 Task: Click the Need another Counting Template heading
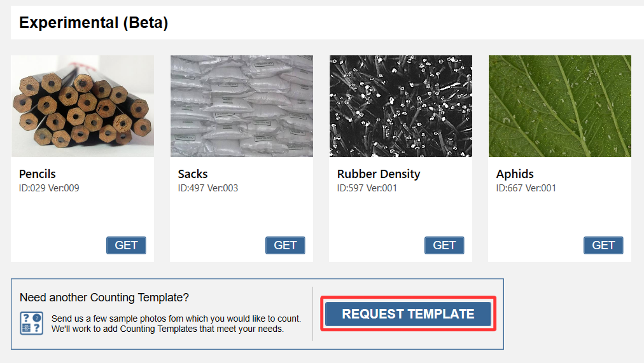(x=104, y=298)
